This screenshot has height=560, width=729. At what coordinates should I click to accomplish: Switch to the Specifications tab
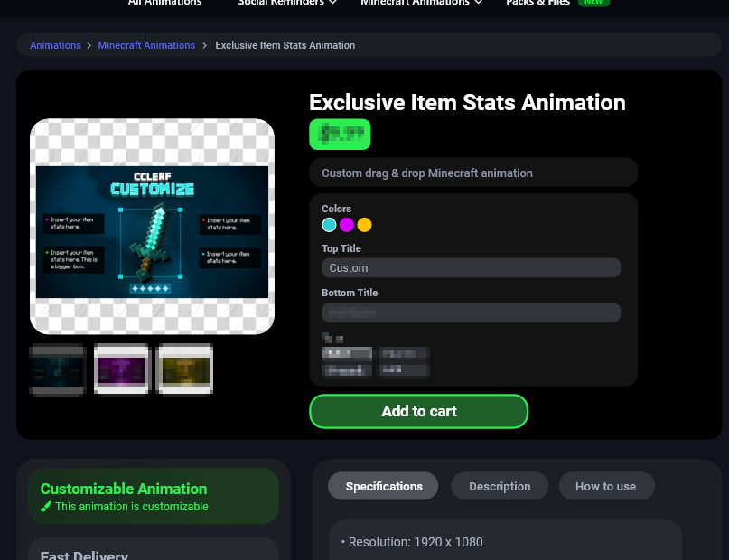[384, 486]
